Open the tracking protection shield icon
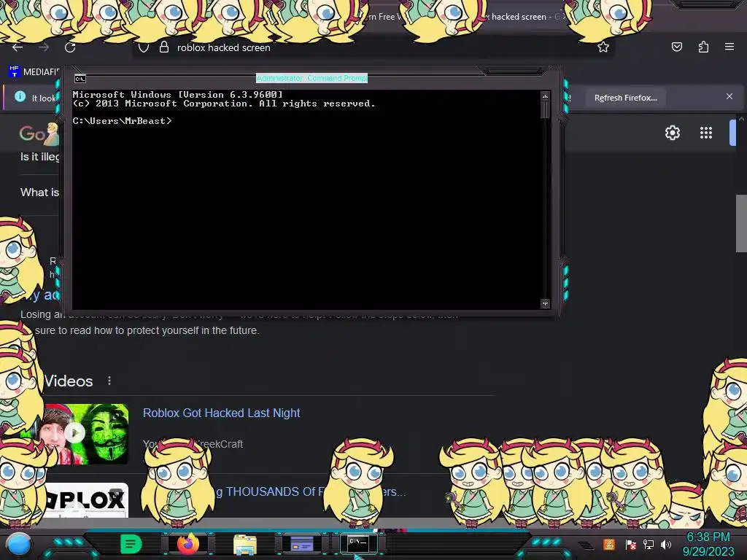Viewport: 747px width, 560px height. pyautogui.click(x=144, y=47)
